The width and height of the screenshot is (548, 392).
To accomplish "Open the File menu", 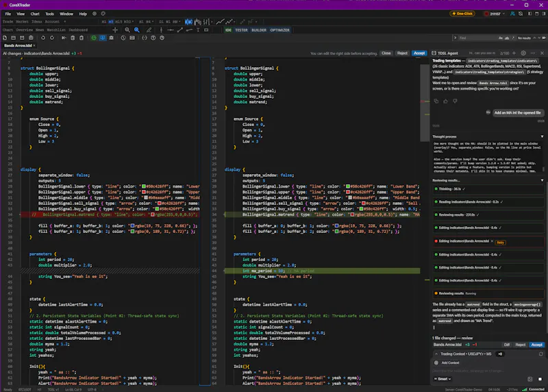I will coord(8,14).
